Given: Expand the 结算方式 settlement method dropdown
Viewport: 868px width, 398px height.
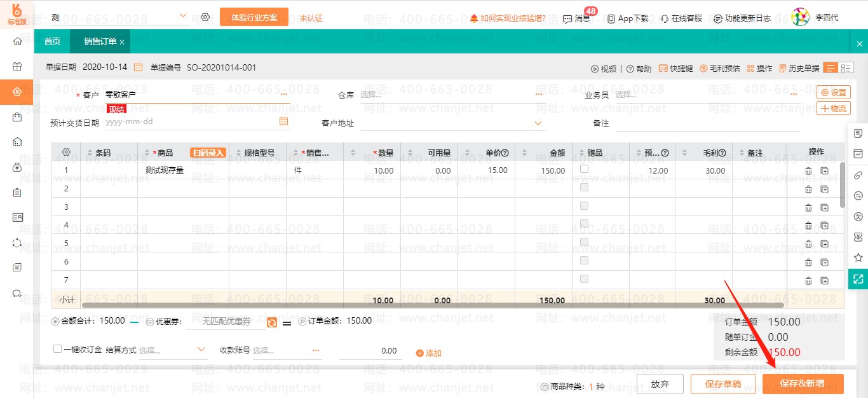Looking at the screenshot, I should coord(201,349).
